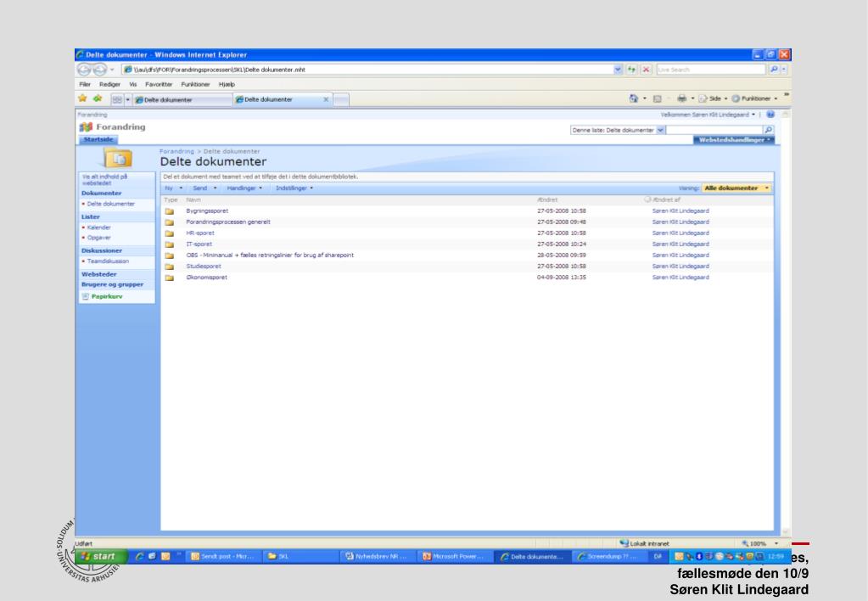This screenshot has height=601, width=868.
Task: Click the Feeds icon in the command bar
Action: point(657,98)
